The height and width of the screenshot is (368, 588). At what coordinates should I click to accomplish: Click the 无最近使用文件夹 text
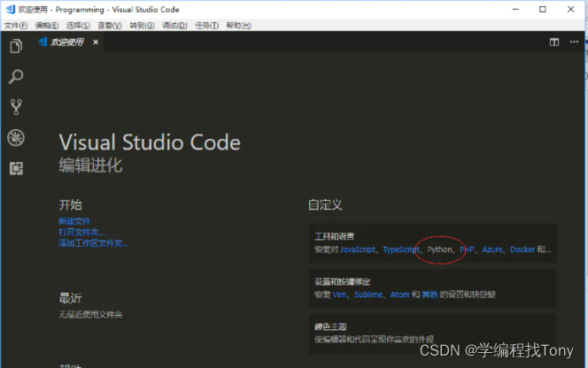(x=90, y=314)
